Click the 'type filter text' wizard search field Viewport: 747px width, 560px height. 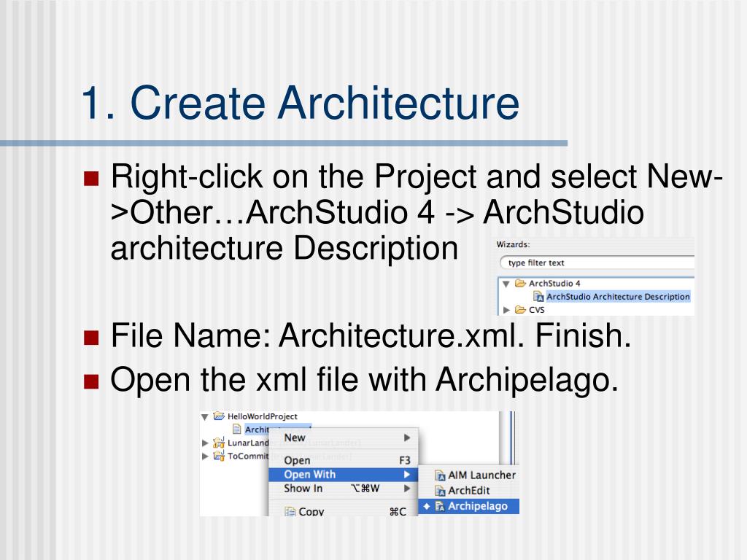coord(597,262)
